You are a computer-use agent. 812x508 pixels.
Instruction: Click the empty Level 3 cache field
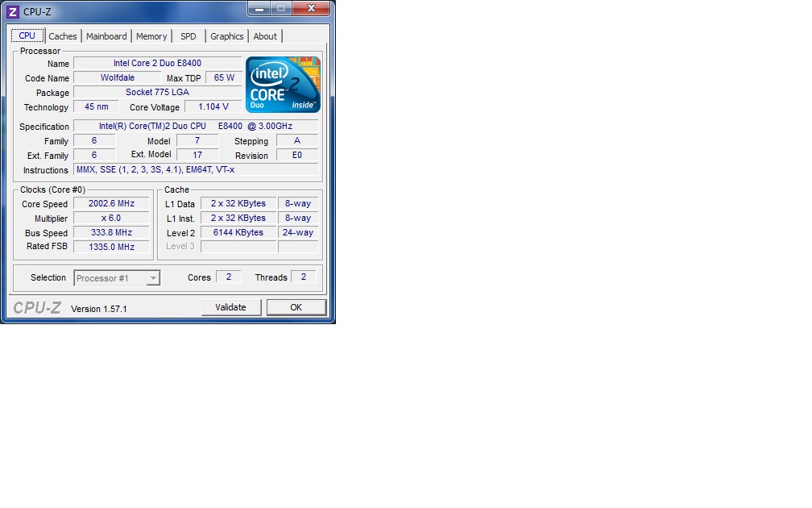click(x=238, y=247)
